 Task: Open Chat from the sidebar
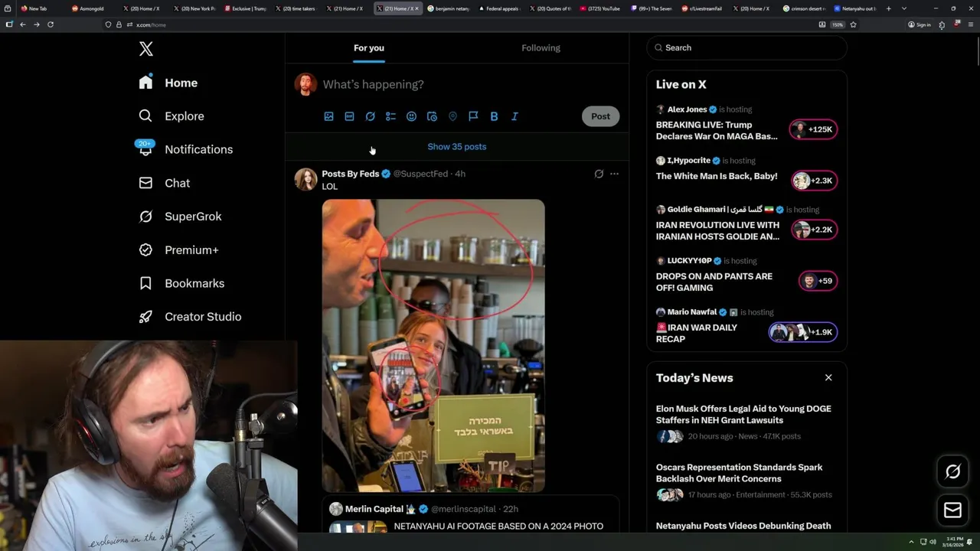(x=164, y=183)
